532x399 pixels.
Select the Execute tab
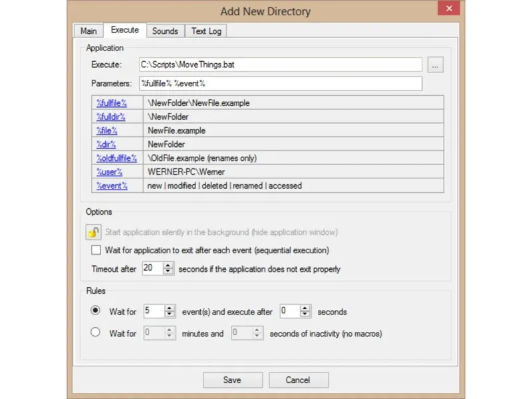coord(125,30)
